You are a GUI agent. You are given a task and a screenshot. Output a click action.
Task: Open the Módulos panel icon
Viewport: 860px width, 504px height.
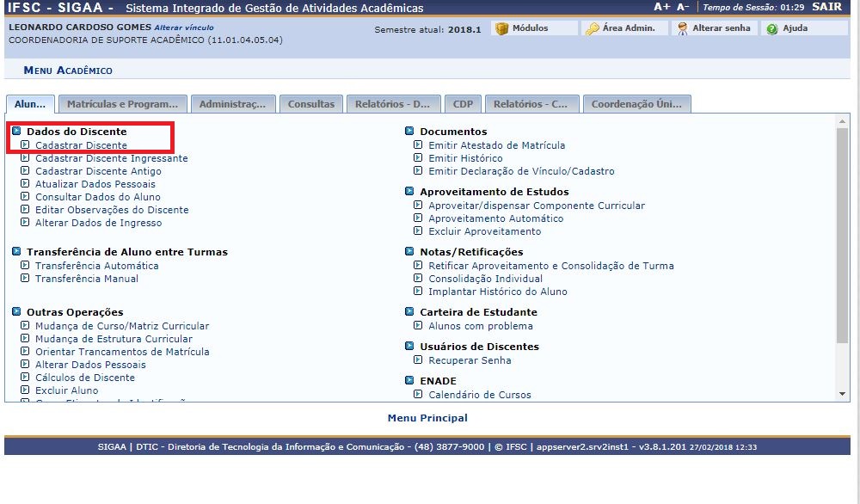click(500, 27)
